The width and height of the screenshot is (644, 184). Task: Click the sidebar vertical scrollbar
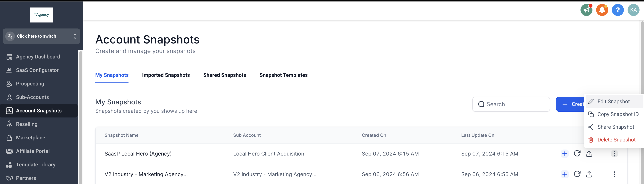(x=80, y=117)
